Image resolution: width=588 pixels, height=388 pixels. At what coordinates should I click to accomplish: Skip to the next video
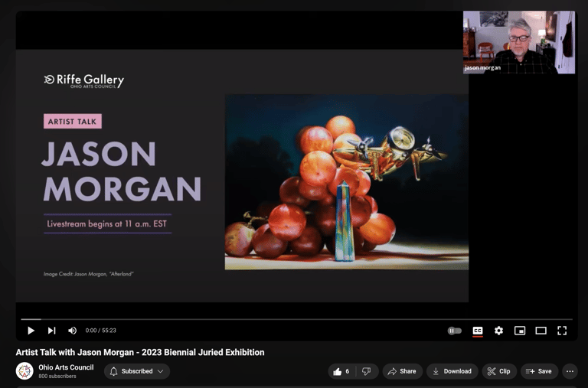(x=52, y=331)
